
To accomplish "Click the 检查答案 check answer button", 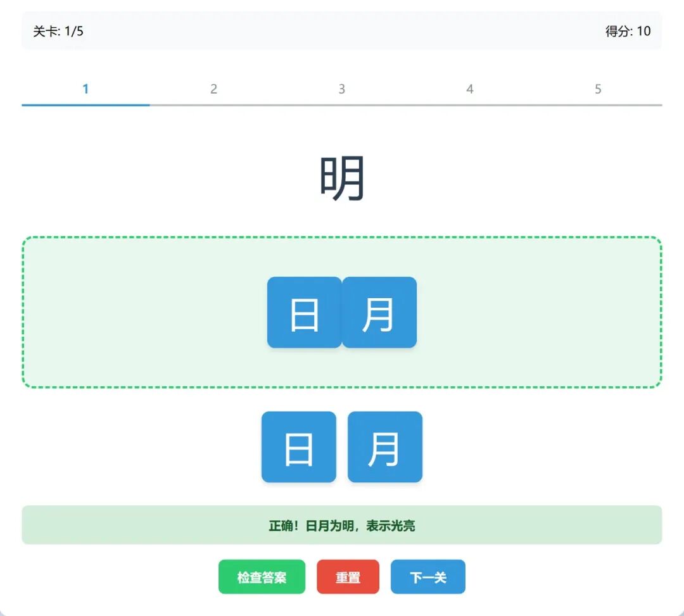I will pyautogui.click(x=262, y=577).
